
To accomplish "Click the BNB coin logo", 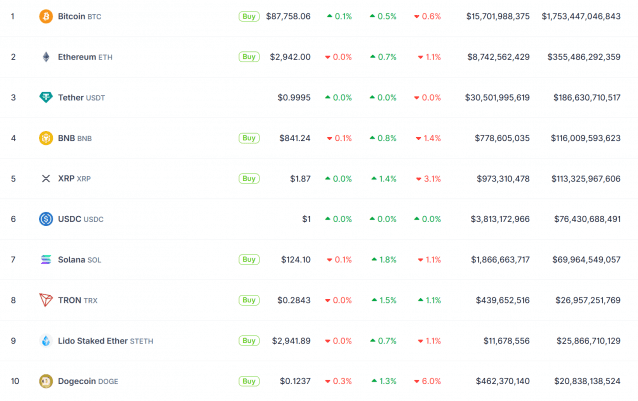I will click(45, 138).
